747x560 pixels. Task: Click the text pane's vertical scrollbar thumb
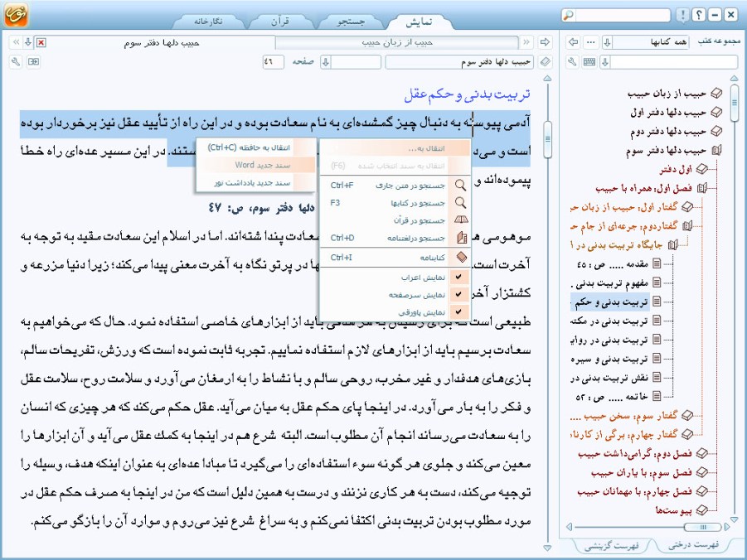click(x=547, y=139)
